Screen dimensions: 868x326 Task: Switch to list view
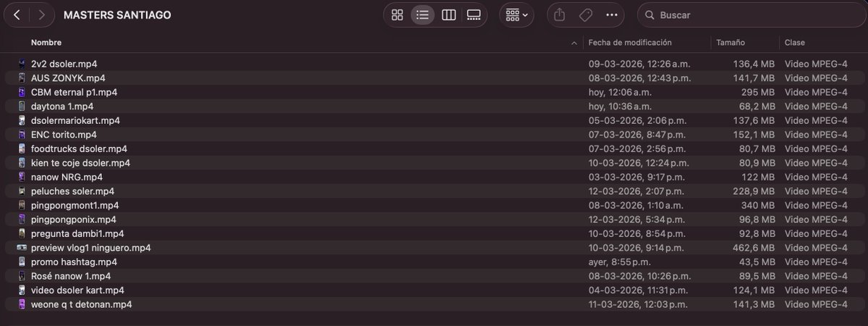click(422, 14)
